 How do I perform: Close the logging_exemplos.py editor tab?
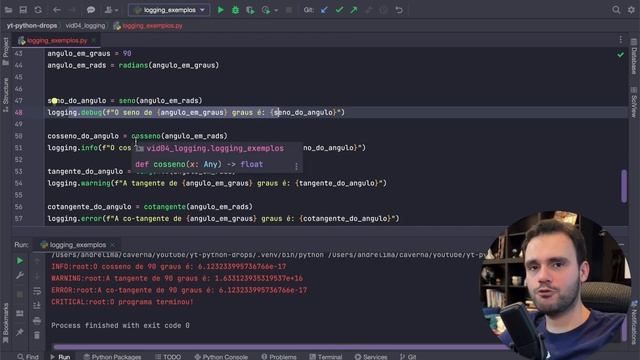tap(94, 40)
